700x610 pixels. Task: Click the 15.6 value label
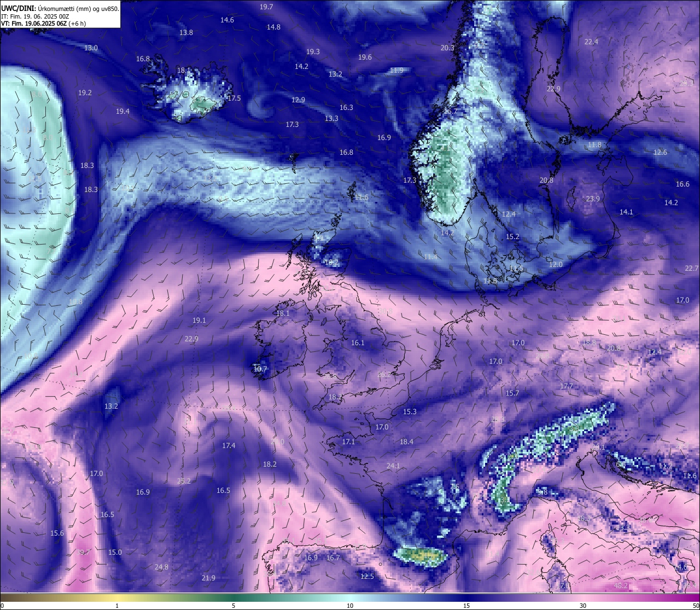[x=57, y=533]
